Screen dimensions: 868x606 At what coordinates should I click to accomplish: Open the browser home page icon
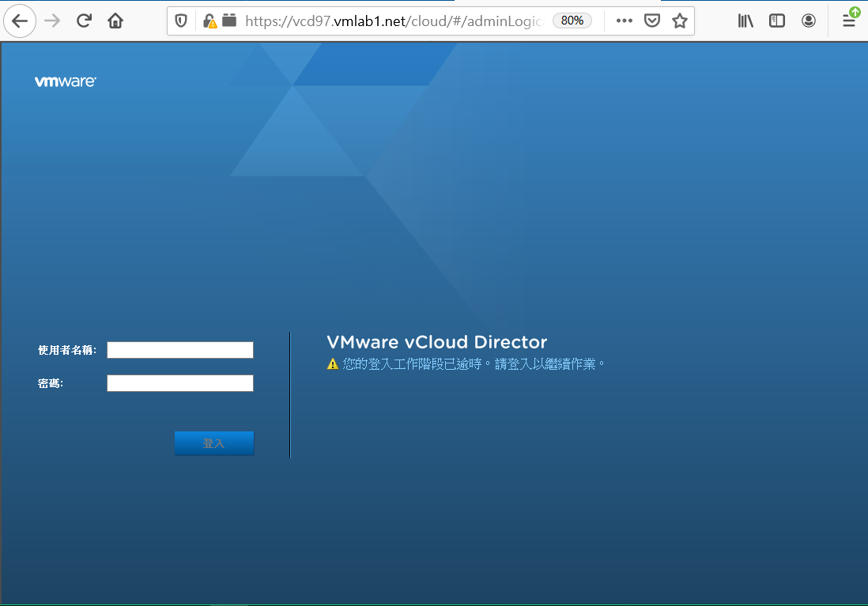pyautogui.click(x=115, y=20)
